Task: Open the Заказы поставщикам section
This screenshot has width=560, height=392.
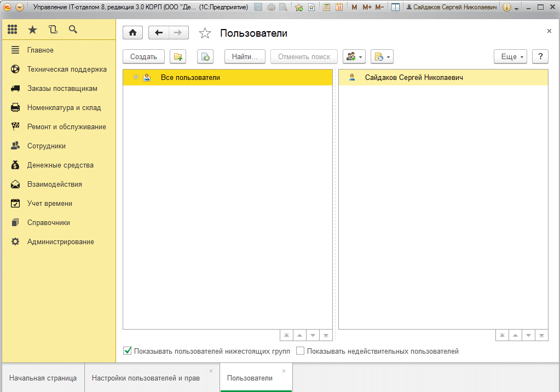Action: point(59,89)
